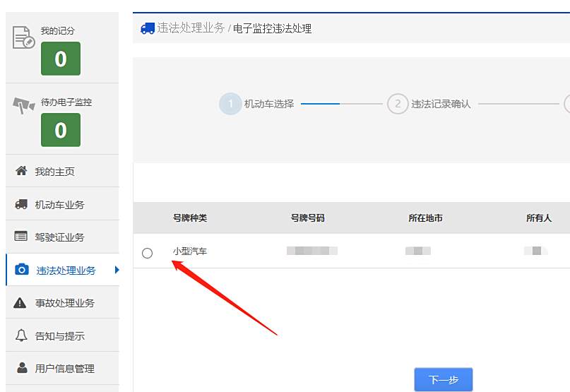Click the 我的记分 label
Viewport: 570px width, 392px height.
click(57, 31)
